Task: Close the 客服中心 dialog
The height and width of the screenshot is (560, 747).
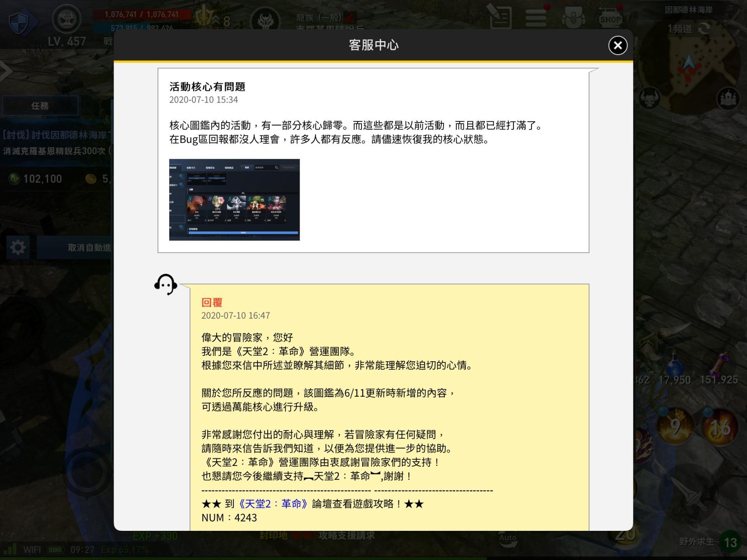Action: [x=617, y=45]
